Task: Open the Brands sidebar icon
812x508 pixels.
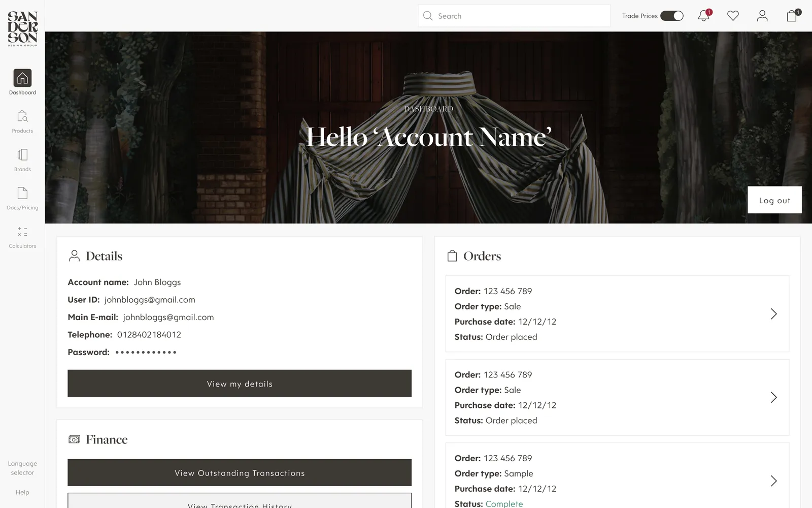Action: (x=22, y=154)
